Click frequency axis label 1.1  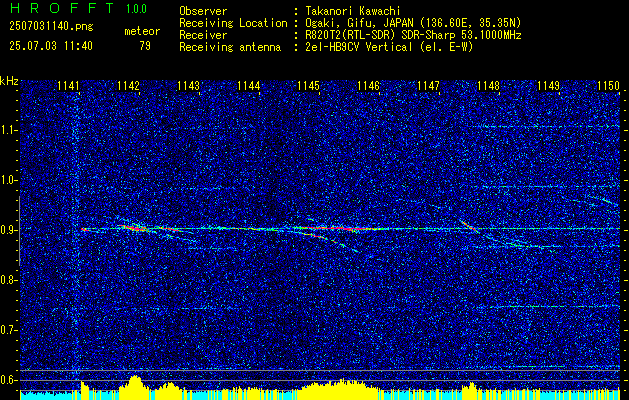[x=9, y=130]
